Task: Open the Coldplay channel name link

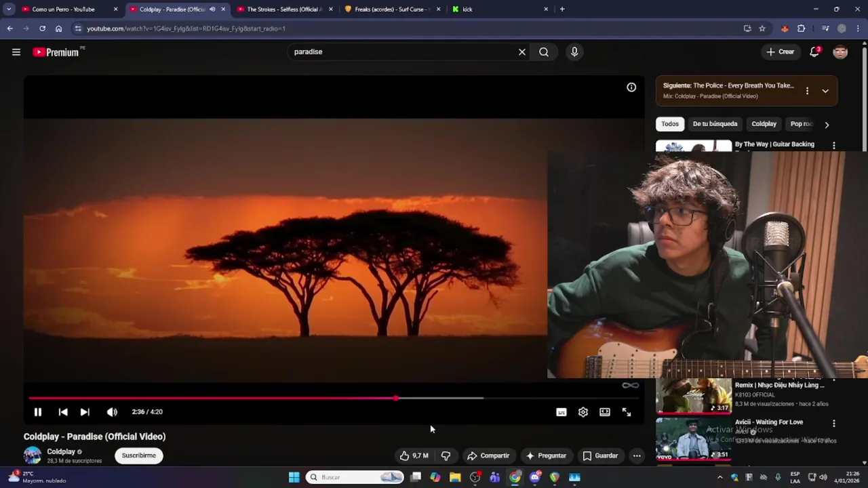Action: pos(61,451)
